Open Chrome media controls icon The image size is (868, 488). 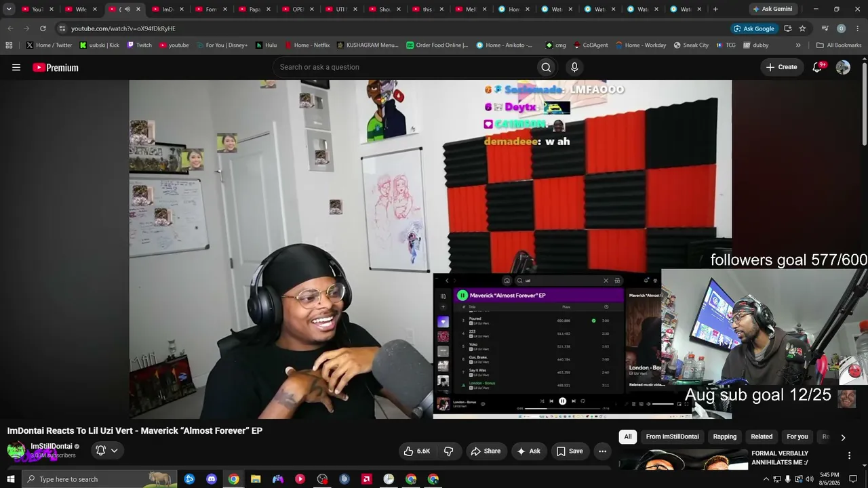pyautogui.click(x=825, y=28)
